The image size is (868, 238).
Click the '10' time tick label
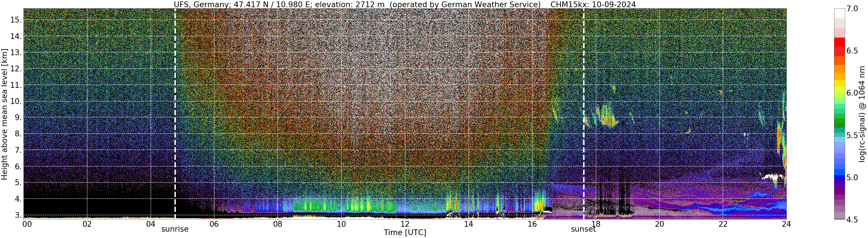pyautogui.click(x=341, y=224)
